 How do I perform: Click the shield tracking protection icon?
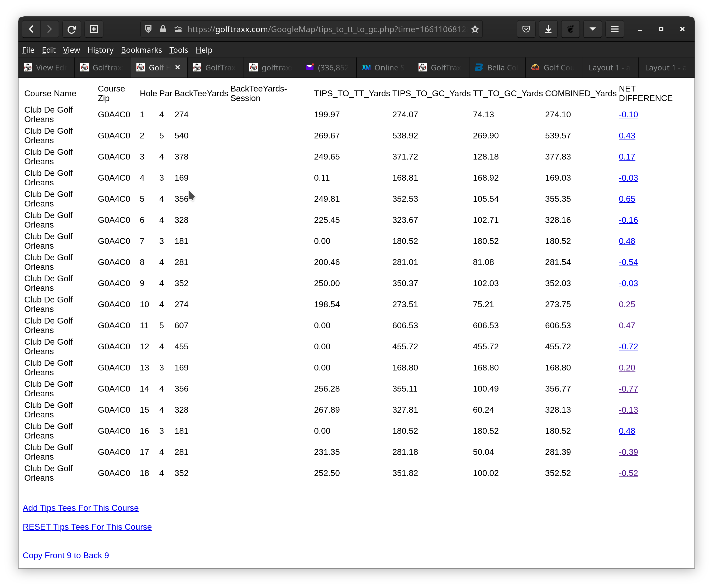[148, 29]
